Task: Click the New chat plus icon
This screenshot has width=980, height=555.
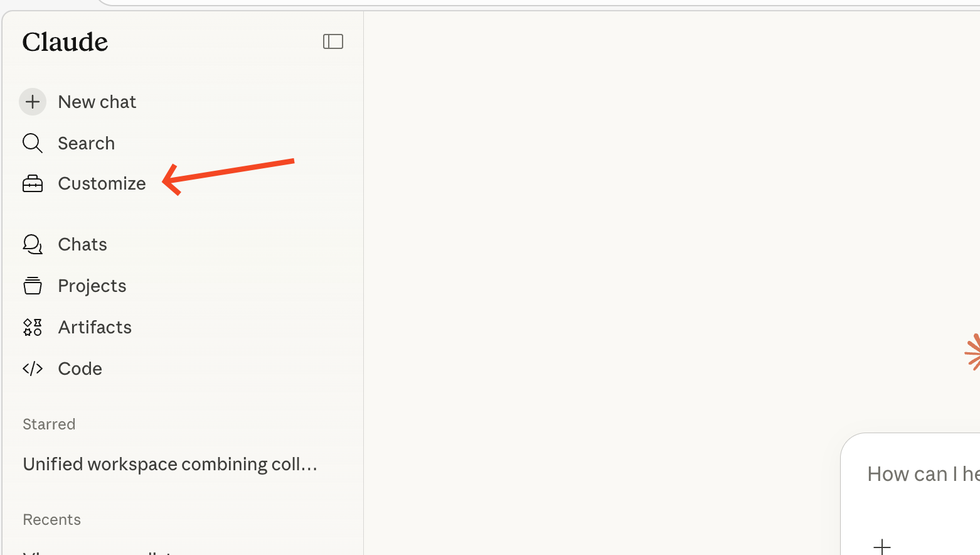Action: tap(33, 101)
